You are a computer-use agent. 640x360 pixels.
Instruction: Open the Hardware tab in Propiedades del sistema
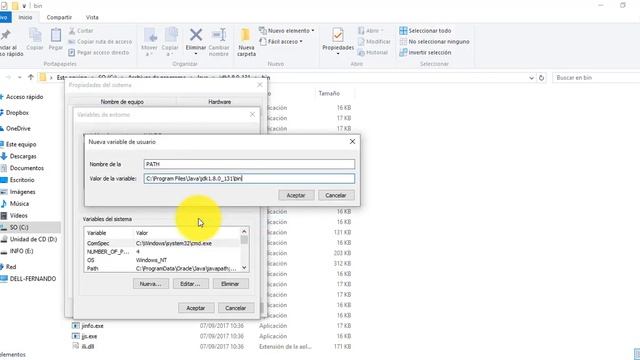(x=220, y=102)
